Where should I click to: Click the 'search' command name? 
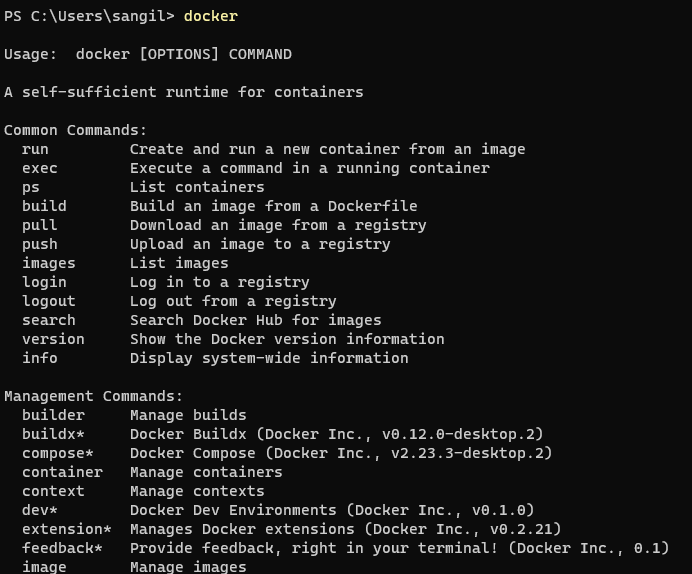49,320
